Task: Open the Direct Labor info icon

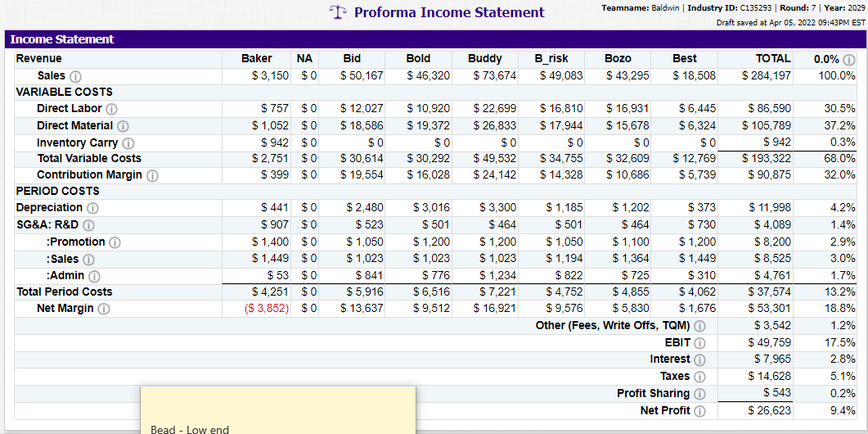Action: click(x=112, y=109)
